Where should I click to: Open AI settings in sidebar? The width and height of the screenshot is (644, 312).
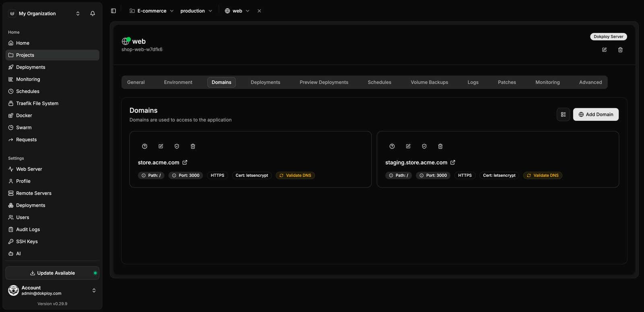click(52, 254)
